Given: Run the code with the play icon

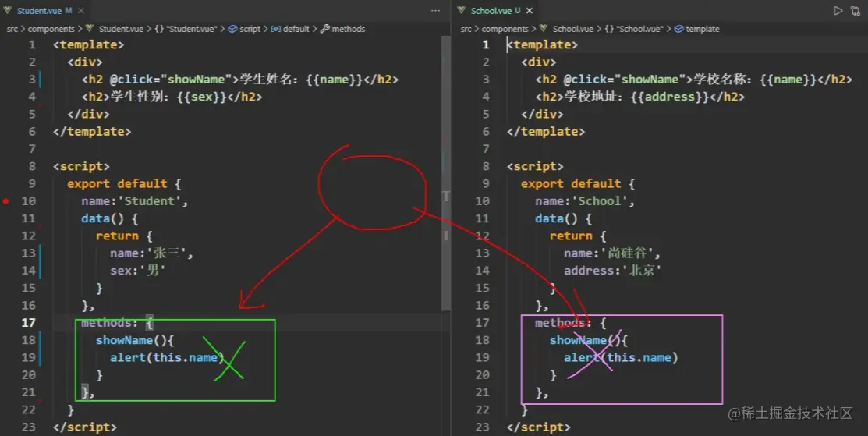Looking at the screenshot, I should click(x=838, y=10).
